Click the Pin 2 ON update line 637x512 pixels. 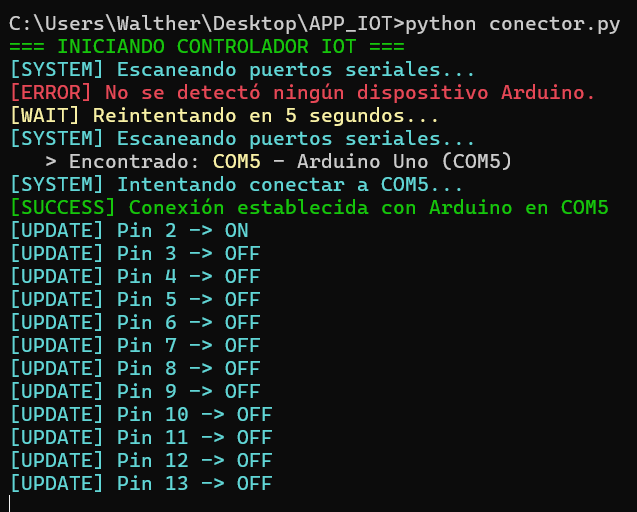[x=129, y=231]
